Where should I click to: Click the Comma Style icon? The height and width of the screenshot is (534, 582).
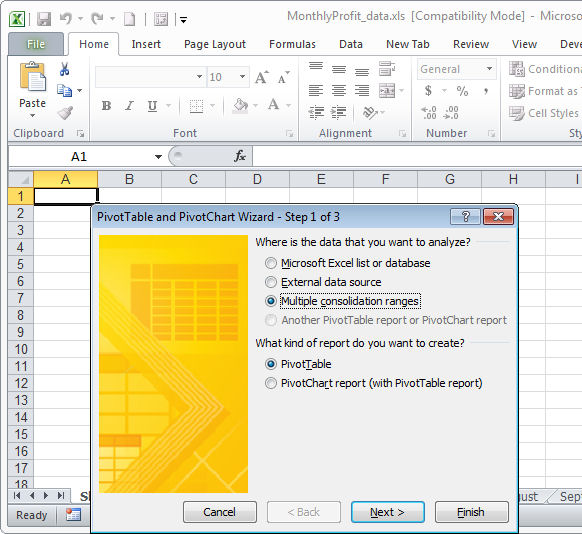pos(485,91)
